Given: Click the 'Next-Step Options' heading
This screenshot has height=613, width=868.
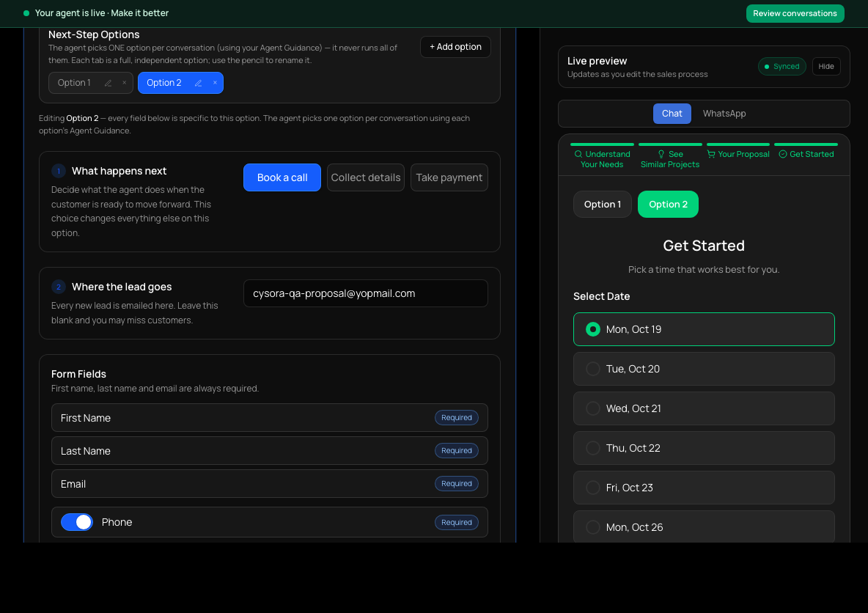Looking at the screenshot, I should pos(94,35).
